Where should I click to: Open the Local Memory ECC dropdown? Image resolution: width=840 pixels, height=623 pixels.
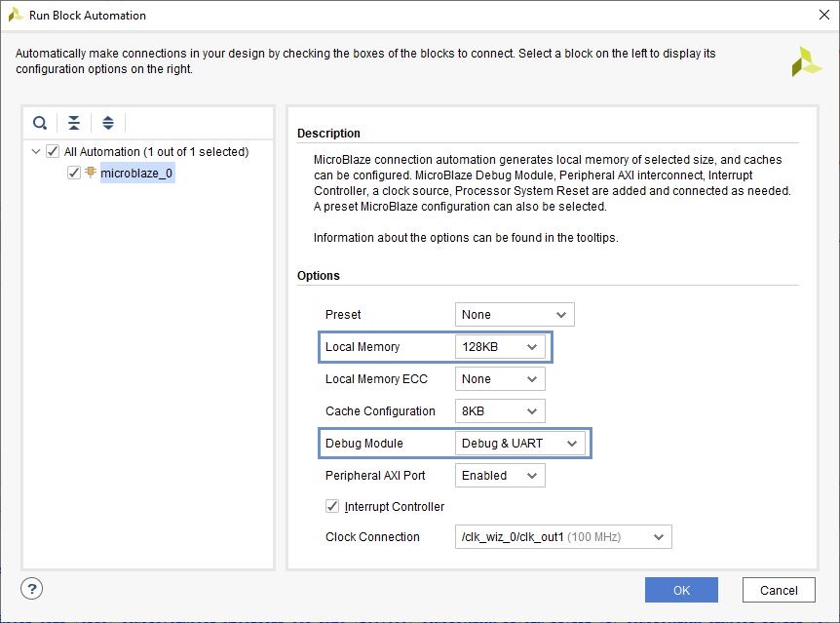[x=500, y=379]
